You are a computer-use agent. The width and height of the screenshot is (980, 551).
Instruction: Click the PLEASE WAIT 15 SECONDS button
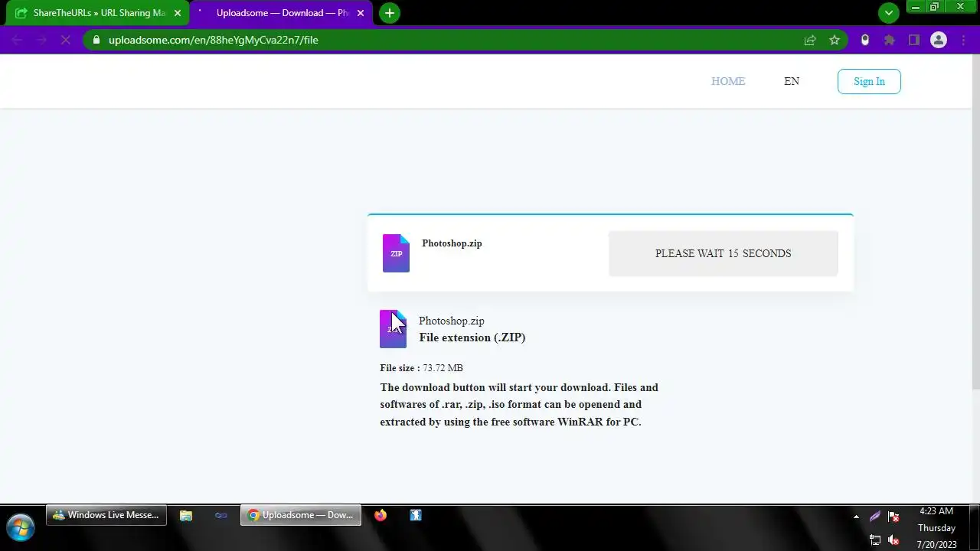click(724, 253)
